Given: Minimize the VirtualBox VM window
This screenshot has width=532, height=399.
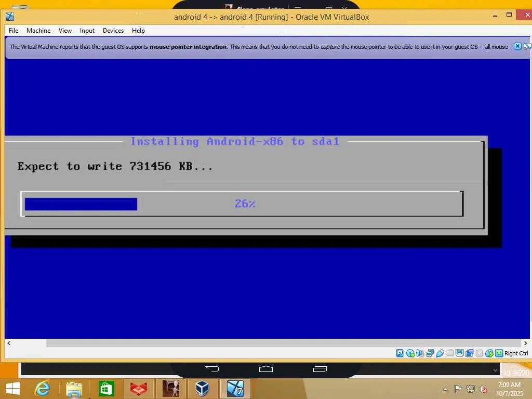Looking at the screenshot, I should 495,16.
